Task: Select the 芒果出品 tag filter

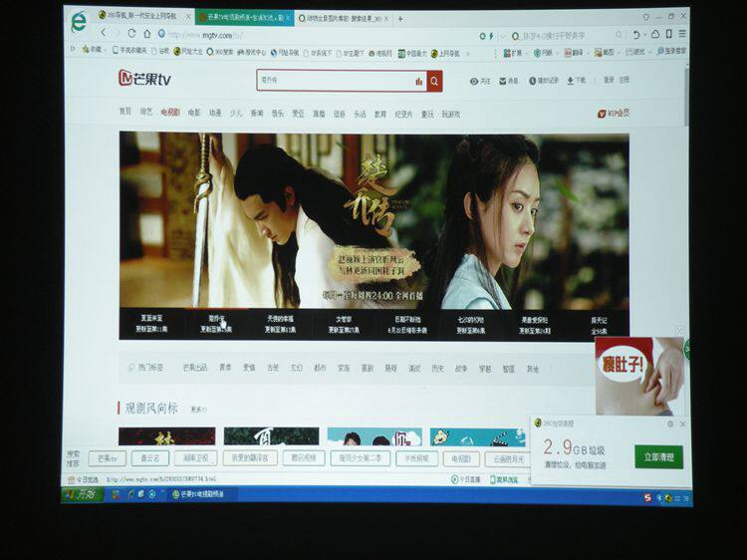Action: (195, 368)
